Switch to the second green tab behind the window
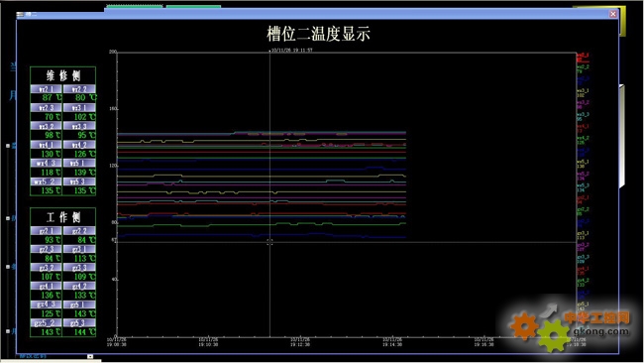Image resolution: width=644 pixels, height=363 pixels. (x=193, y=7)
